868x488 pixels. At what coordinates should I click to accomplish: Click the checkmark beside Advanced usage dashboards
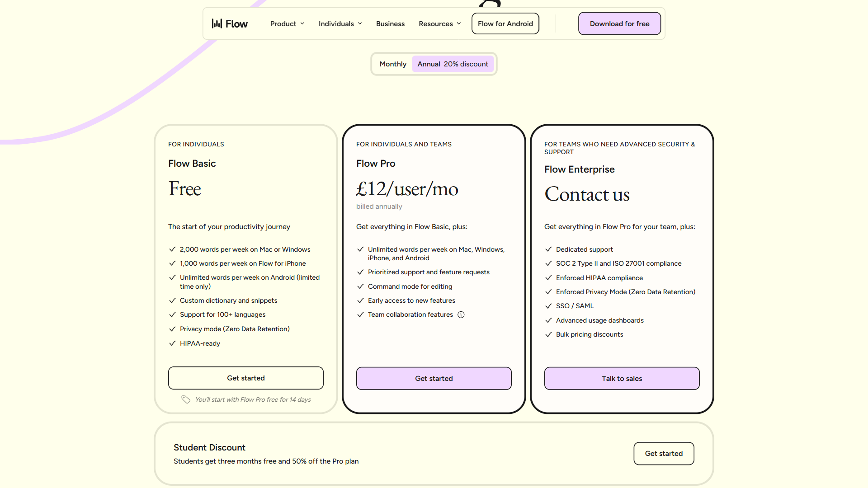[x=548, y=320]
